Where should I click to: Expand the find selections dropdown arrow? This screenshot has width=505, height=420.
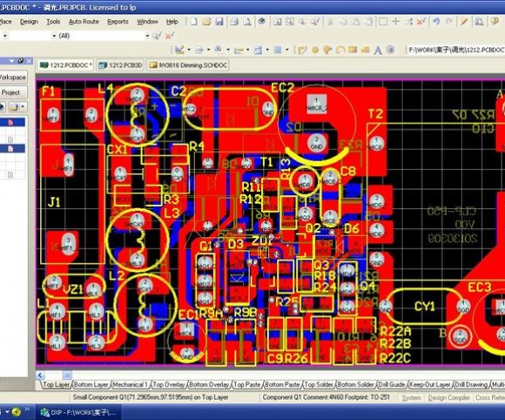tap(228, 50)
